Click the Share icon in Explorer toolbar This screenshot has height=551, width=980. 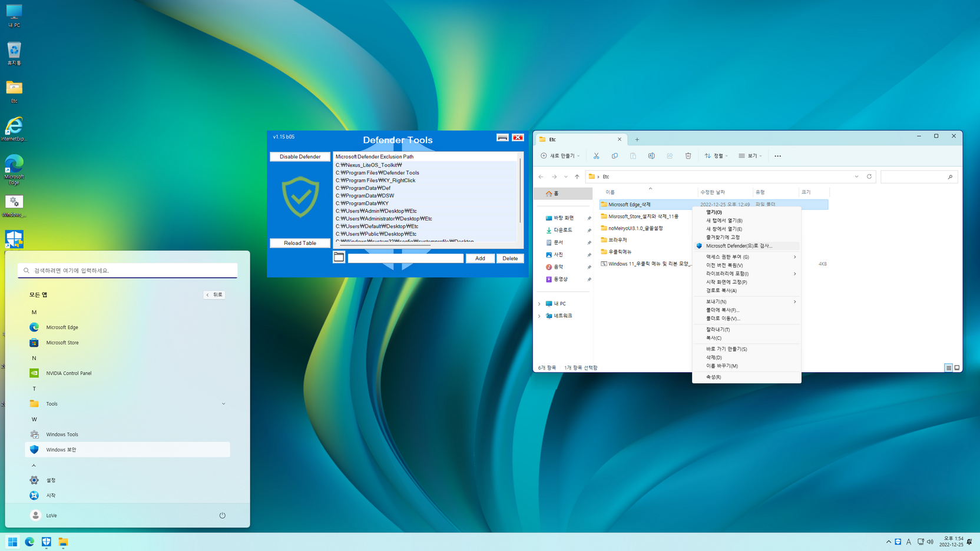point(670,156)
